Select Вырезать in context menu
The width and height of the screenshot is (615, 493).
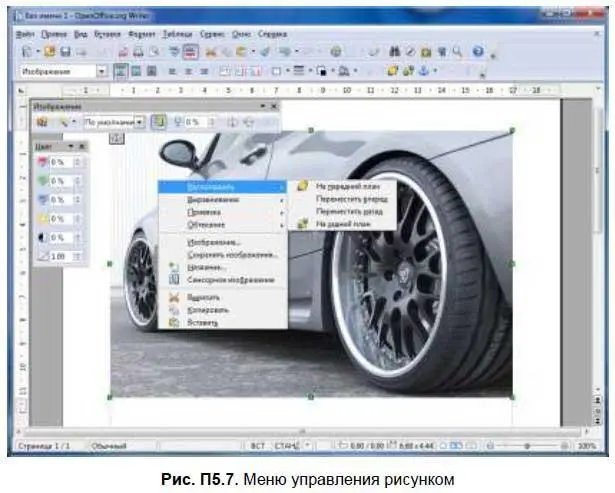click(x=222, y=297)
